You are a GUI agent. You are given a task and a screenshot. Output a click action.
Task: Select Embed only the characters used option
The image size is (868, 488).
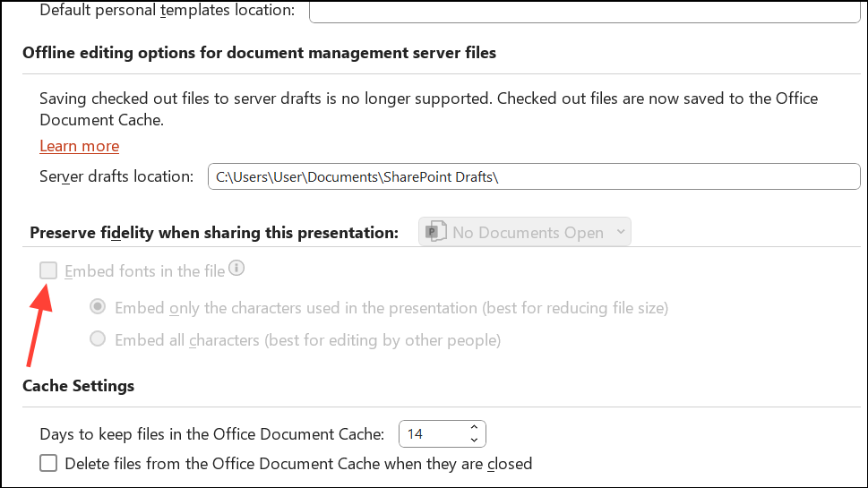coord(98,307)
